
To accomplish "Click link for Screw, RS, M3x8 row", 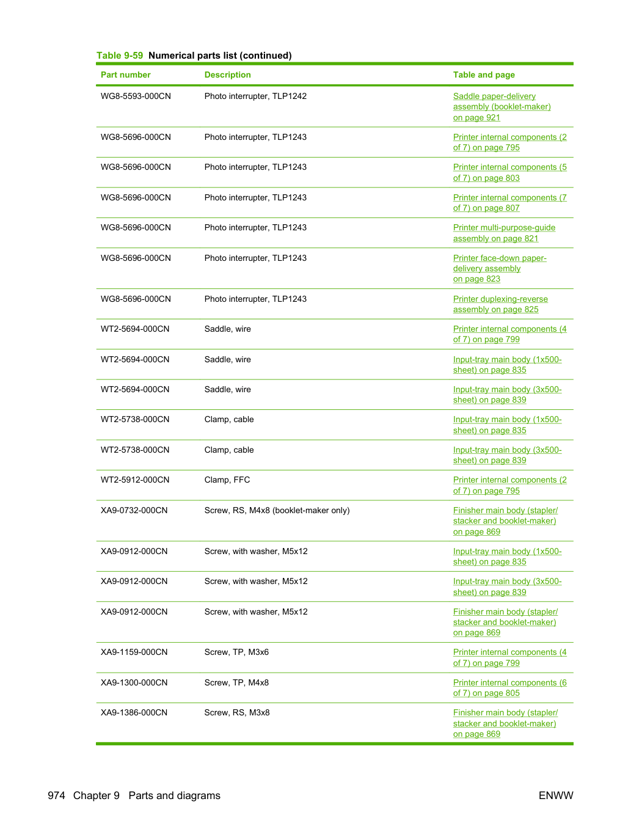I will point(505,723).
